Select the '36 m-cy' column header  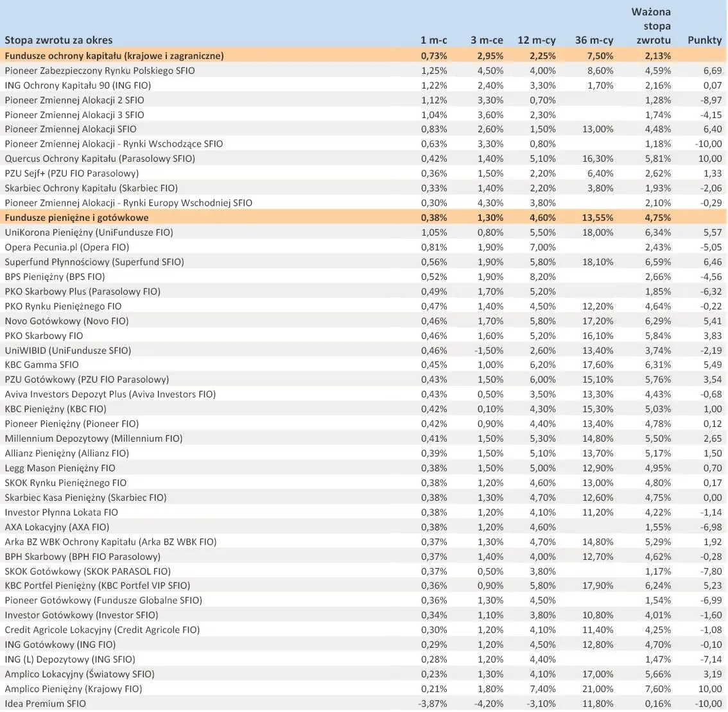click(x=594, y=40)
